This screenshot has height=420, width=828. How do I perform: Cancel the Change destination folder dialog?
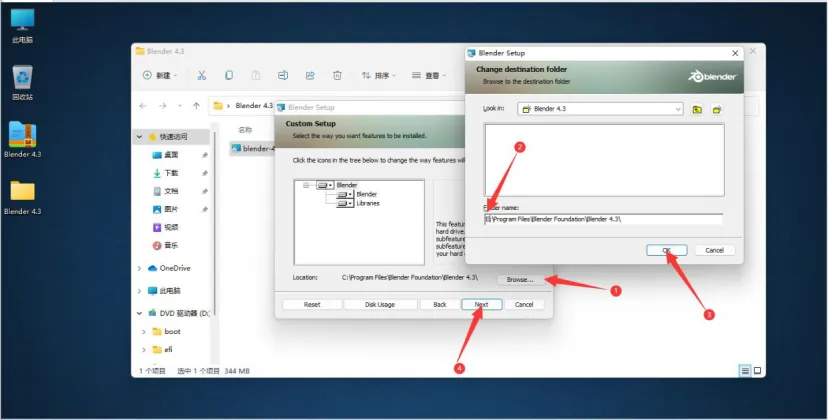[714, 250]
